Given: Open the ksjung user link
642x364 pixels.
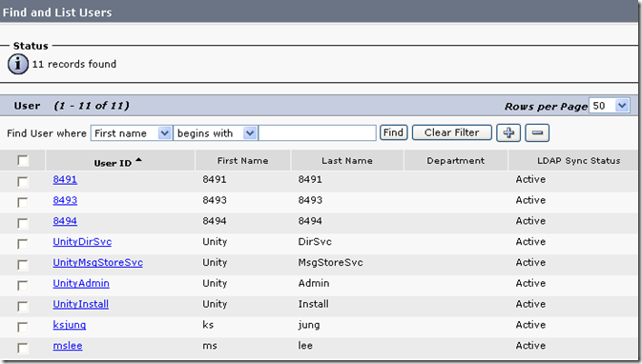Looking at the screenshot, I should click(70, 325).
